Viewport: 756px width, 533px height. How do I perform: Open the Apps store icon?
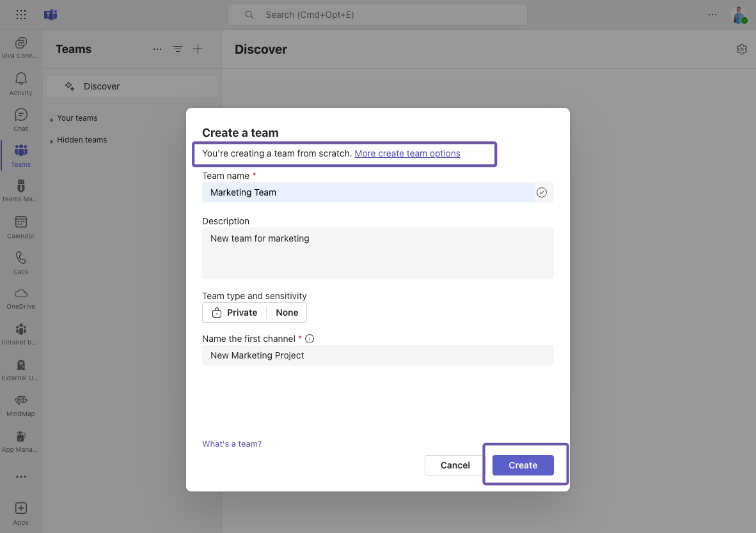coord(20,514)
